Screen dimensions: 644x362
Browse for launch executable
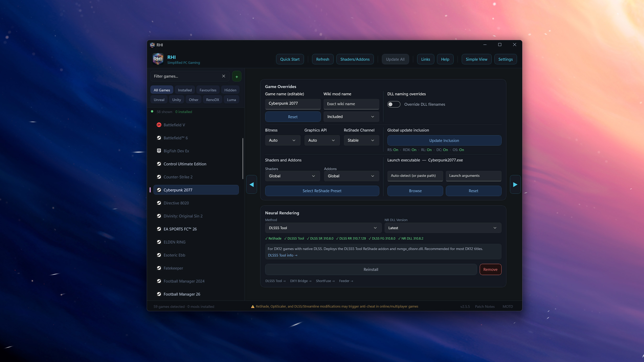coord(415,191)
